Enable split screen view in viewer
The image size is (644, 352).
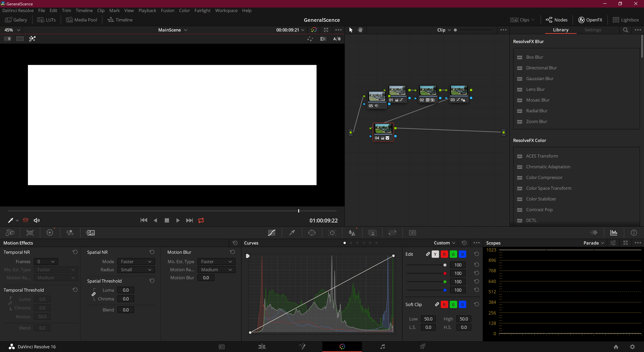coord(20,39)
